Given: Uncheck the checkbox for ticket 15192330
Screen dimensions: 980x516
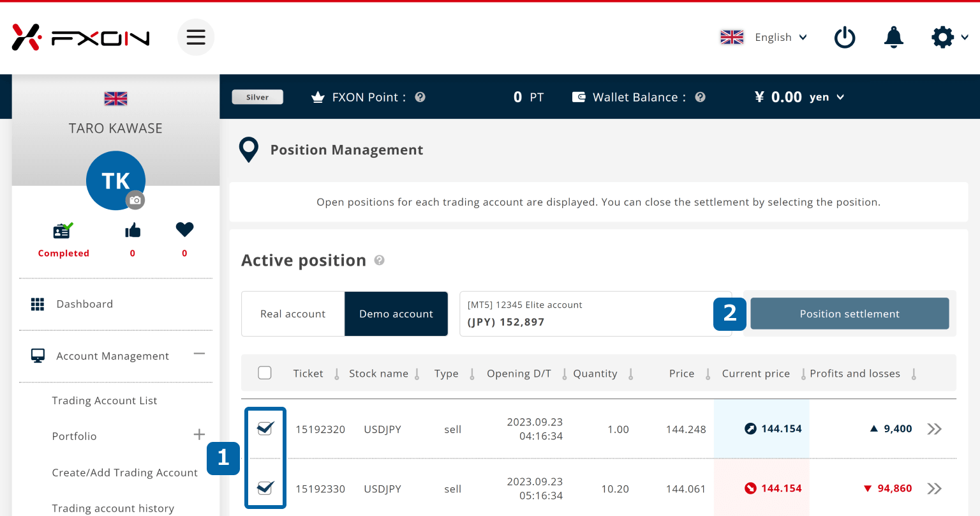Looking at the screenshot, I should pyautogui.click(x=265, y=489).
